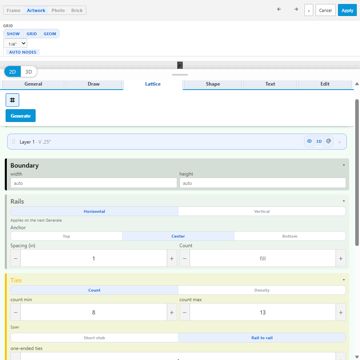The height and width of the screenshot is (360, 360).
Task: Click the Apply button
Action: click(x=347, y=10)
